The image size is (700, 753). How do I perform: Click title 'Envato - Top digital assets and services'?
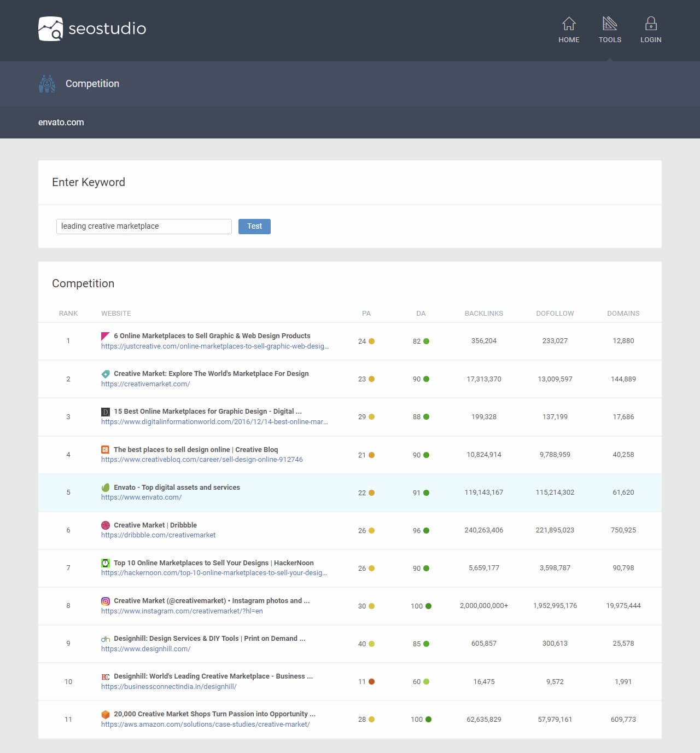click(177, 488)
